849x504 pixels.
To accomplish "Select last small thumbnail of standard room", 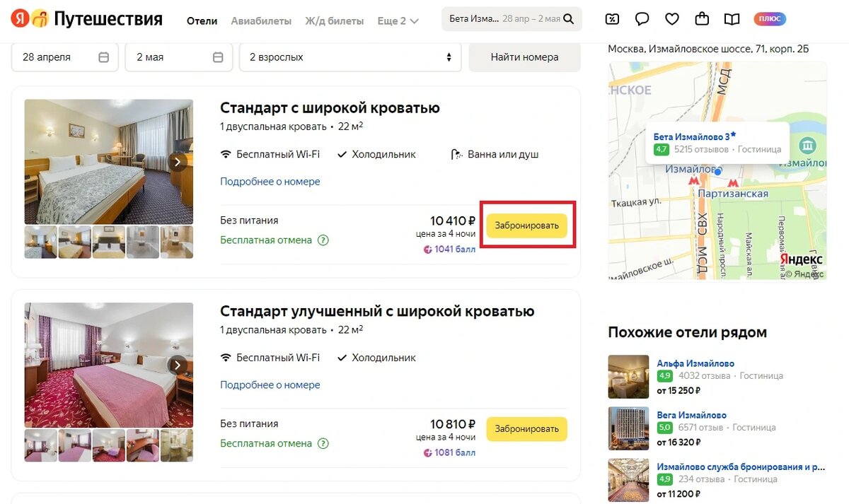I will pos(177,242).
